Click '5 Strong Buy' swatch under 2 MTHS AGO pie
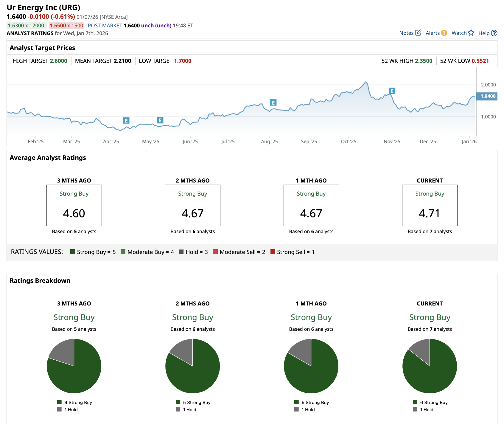This screenshot has width=504, height=424. [178, 402]
